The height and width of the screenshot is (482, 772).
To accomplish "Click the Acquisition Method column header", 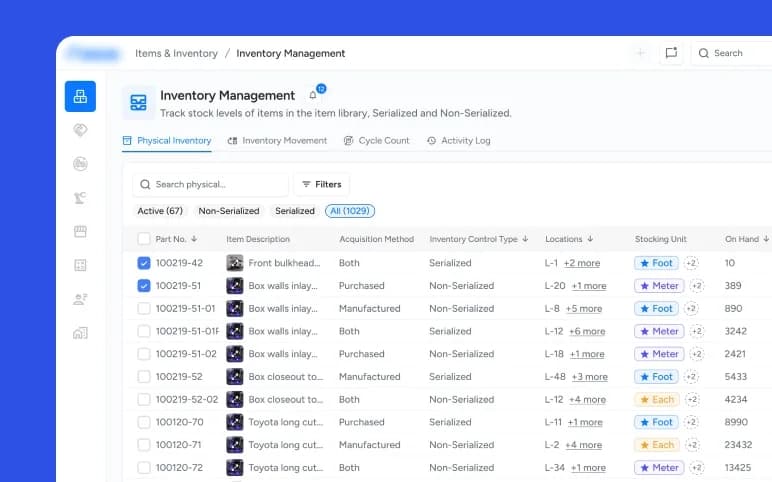I will pos(377,239).
